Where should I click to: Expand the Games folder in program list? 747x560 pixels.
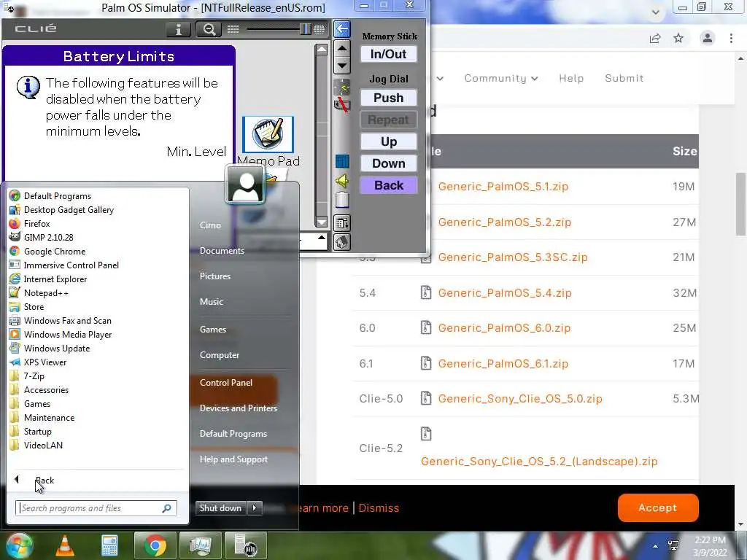pos(37,403)
